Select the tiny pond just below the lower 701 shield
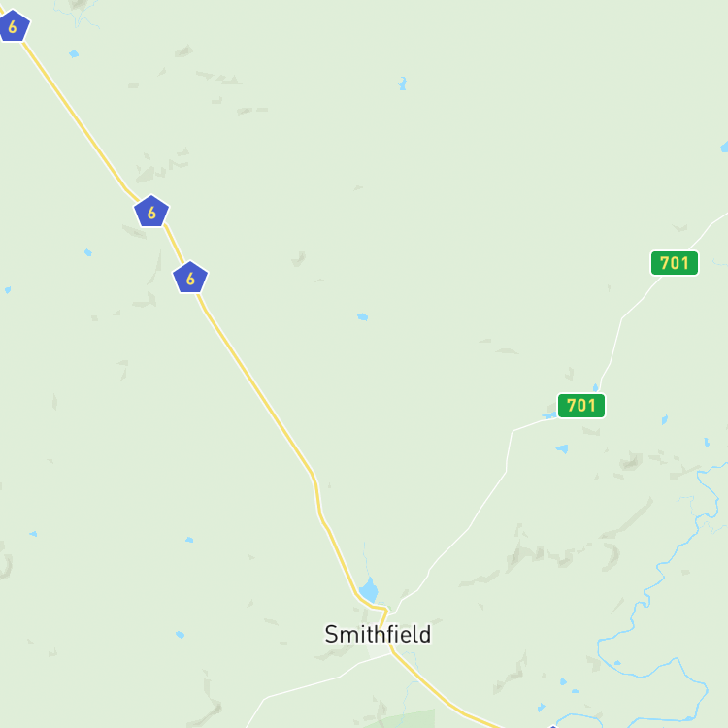 click(562, 448)
